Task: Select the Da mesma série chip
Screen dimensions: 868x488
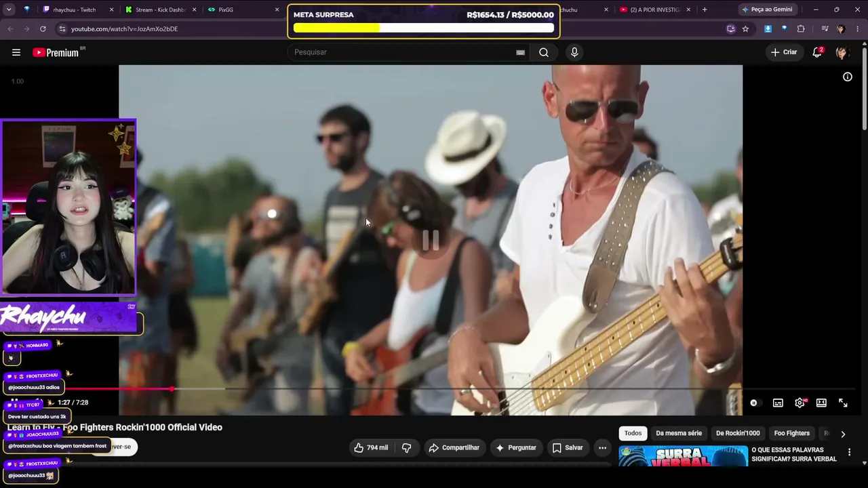Action: (x=679, y=433)
